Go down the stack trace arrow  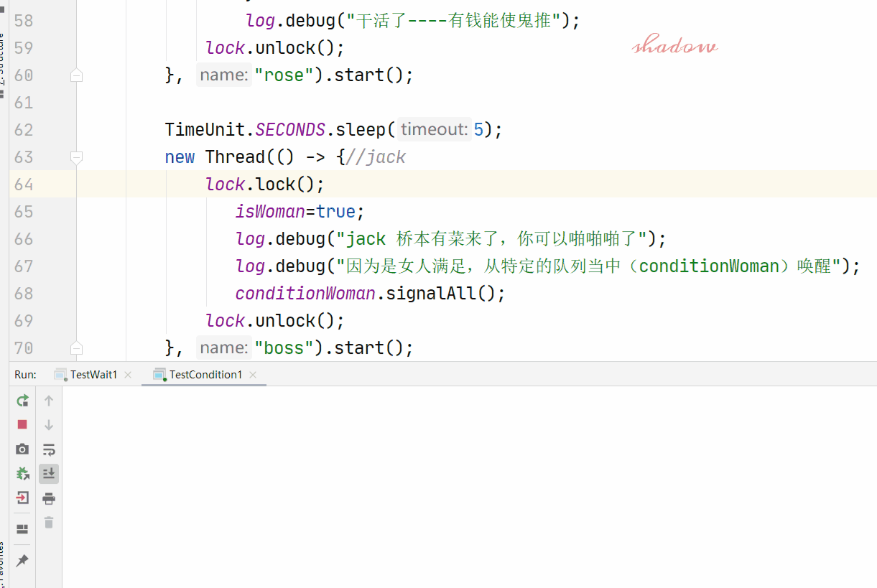(x=49, y=425)
